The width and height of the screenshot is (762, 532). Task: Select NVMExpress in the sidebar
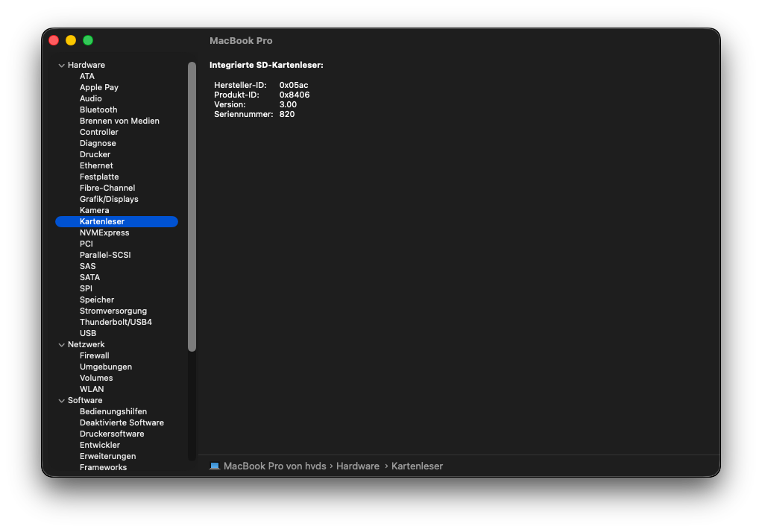[x=104, y=232]
